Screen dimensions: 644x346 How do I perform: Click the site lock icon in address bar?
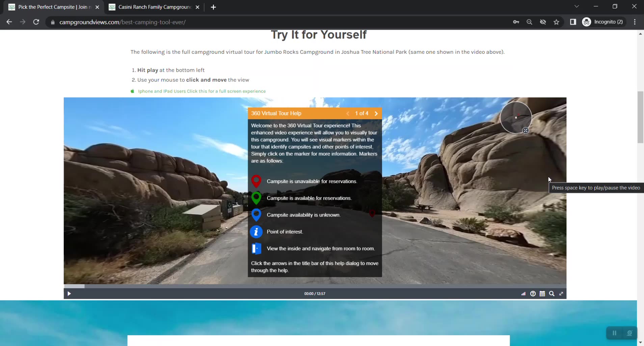(x=53, y=22)
